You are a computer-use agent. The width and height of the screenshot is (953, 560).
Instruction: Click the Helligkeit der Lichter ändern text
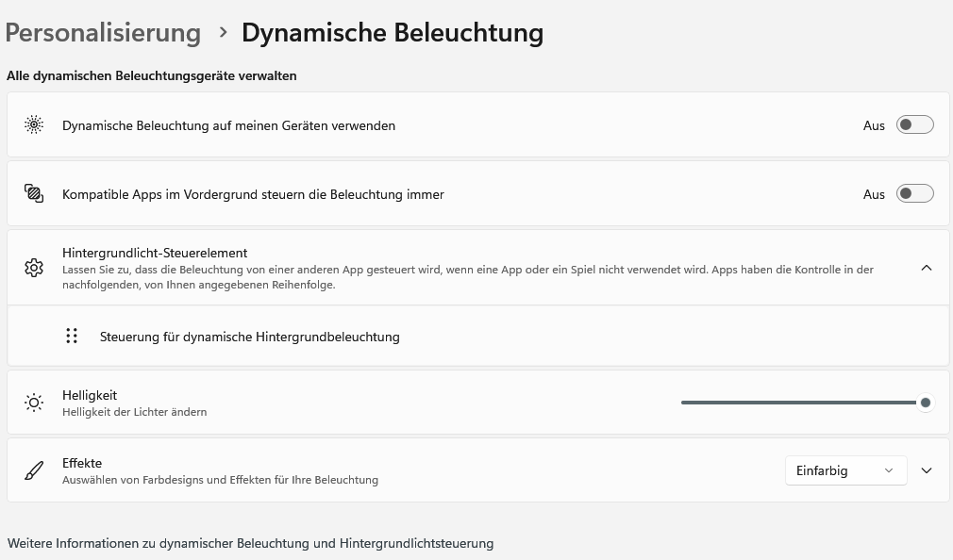coord(134,412)
